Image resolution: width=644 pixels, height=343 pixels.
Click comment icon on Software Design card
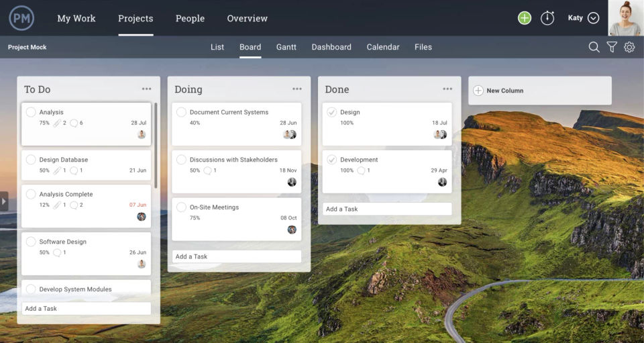(57, 252)
